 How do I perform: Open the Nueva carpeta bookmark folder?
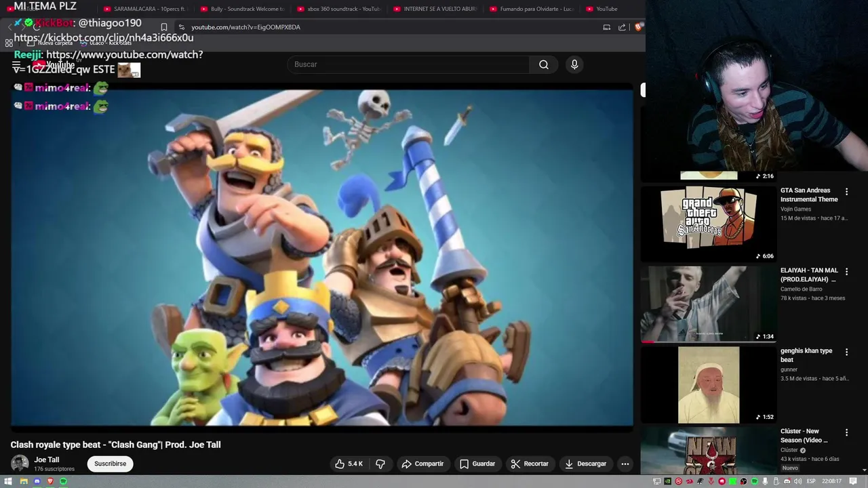(x=50, y=43)
